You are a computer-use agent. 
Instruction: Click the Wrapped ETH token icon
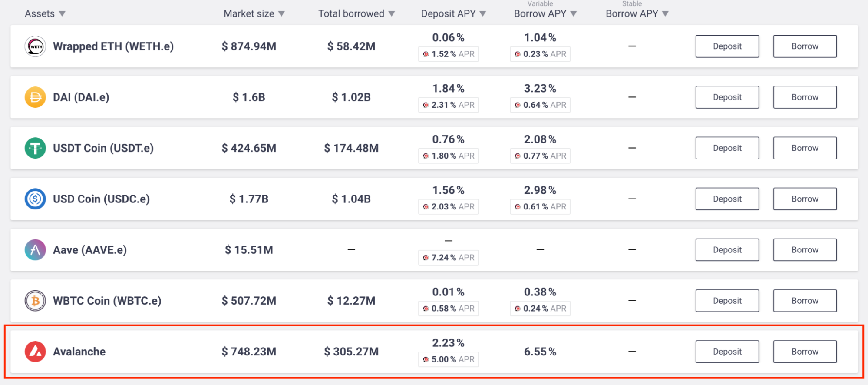pyautogui.click(x=35, y=46)
